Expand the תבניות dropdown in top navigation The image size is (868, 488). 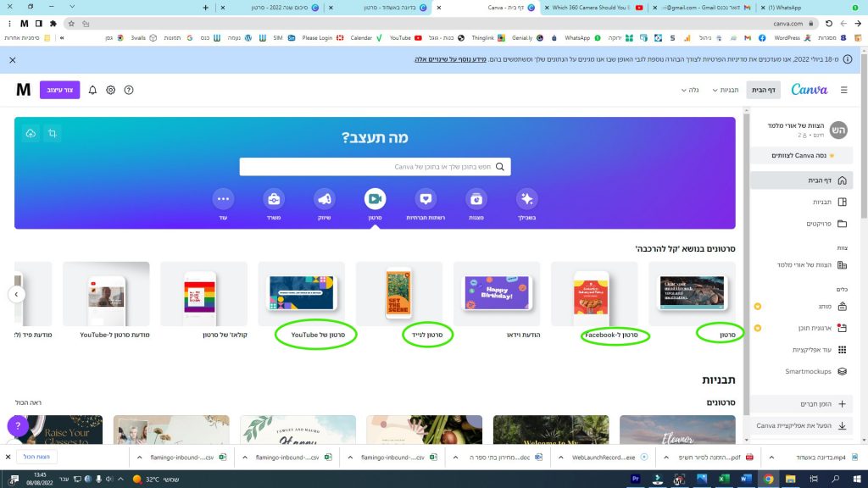pos(726,90)
